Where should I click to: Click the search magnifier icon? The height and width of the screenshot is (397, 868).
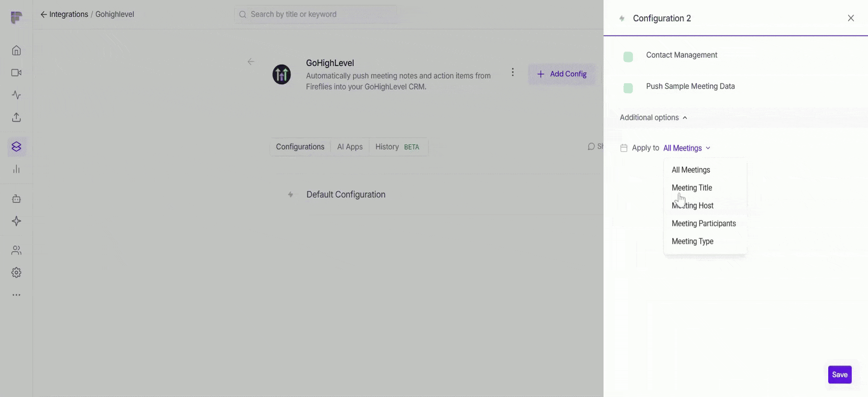[x=243, y=14]
